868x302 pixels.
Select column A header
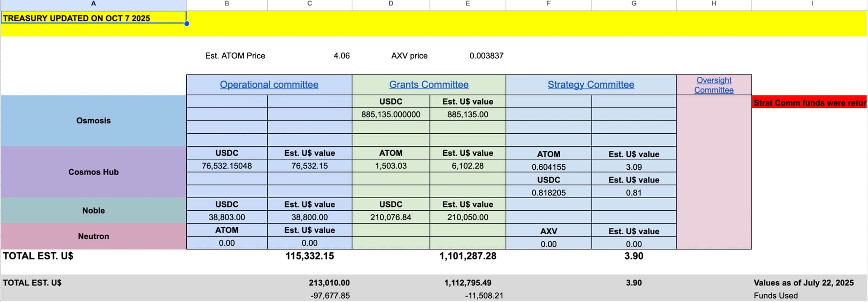(x=94, y=4)
